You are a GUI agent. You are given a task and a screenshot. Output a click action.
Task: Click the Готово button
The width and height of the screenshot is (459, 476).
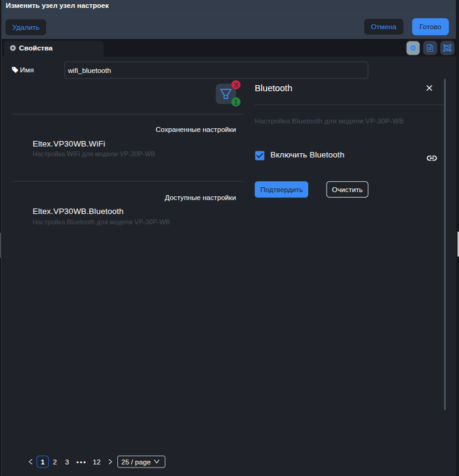(x=430, y=27)
